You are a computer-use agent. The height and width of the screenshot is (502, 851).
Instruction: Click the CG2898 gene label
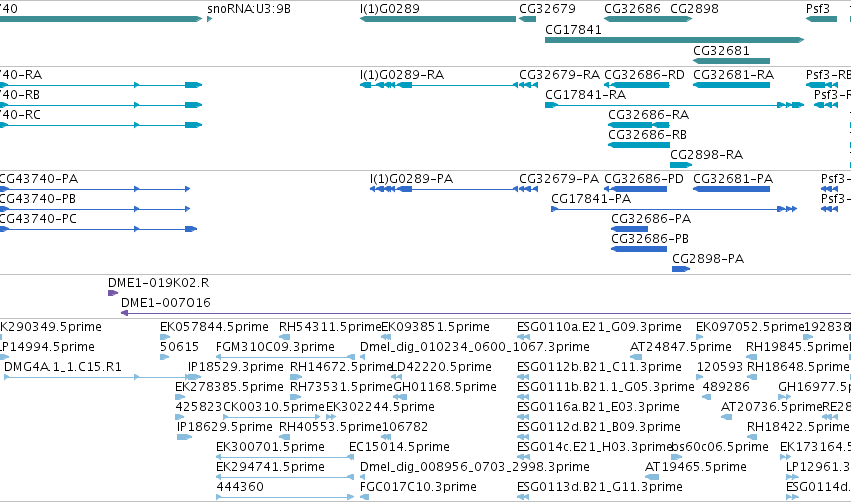pyautogui.click(x=694, y=9)
